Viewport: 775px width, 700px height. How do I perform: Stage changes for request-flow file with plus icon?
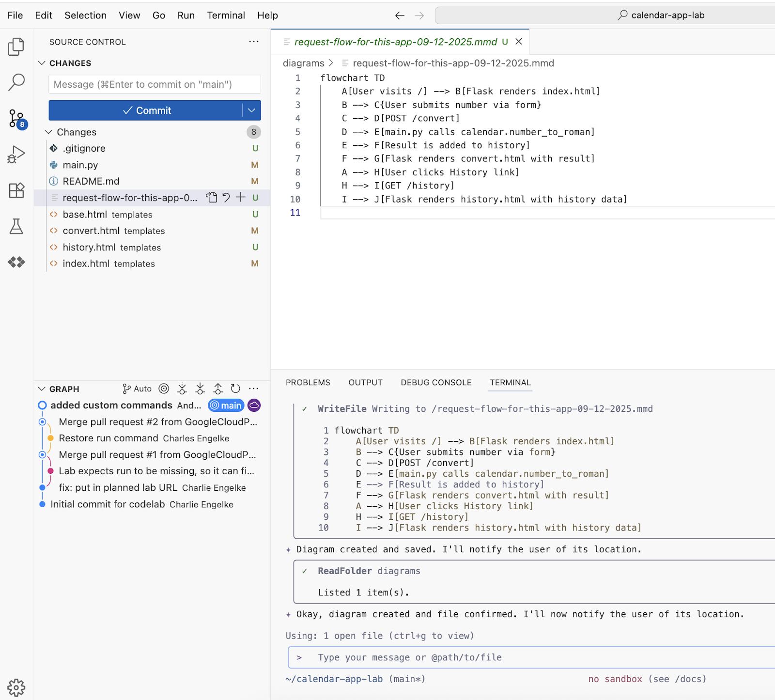pos(241,197)
